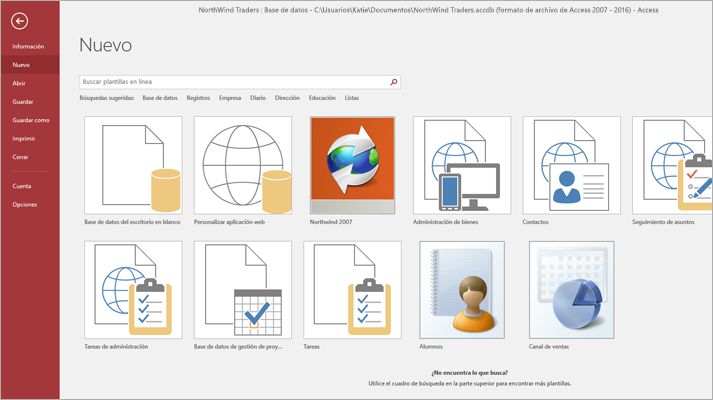Click the Alumnos caption text
Screen dimensions: 713x400
[431, 346]
